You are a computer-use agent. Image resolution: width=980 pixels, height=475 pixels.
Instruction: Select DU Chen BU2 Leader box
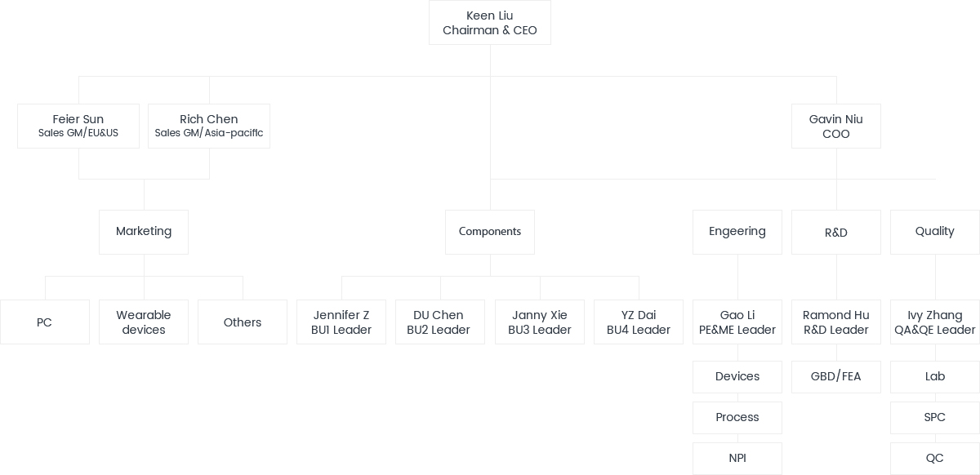tap(440, 322)
